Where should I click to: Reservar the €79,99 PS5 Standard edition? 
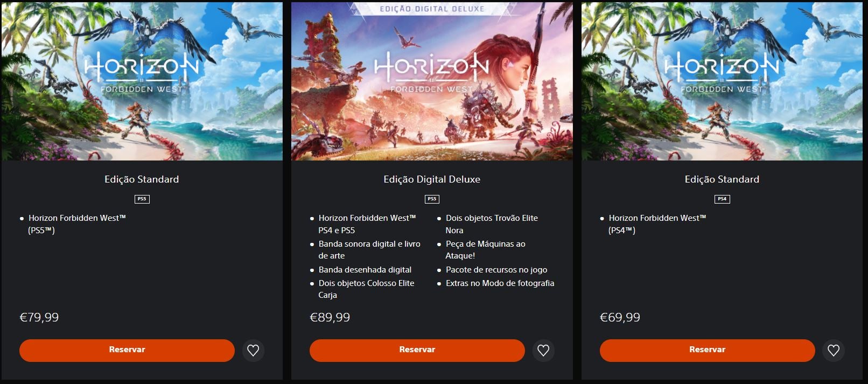click(127, 350)
